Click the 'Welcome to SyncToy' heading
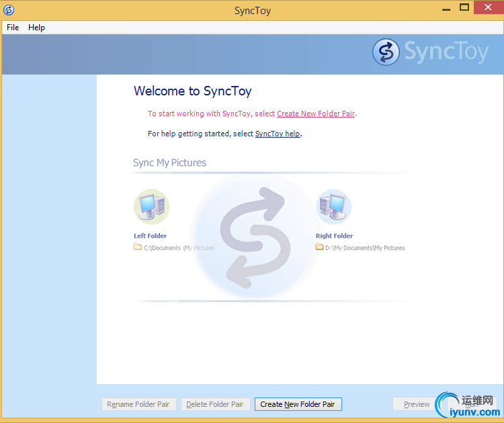Screen dimensions: 504x423 pyautogui.click(x=193, y=91)
